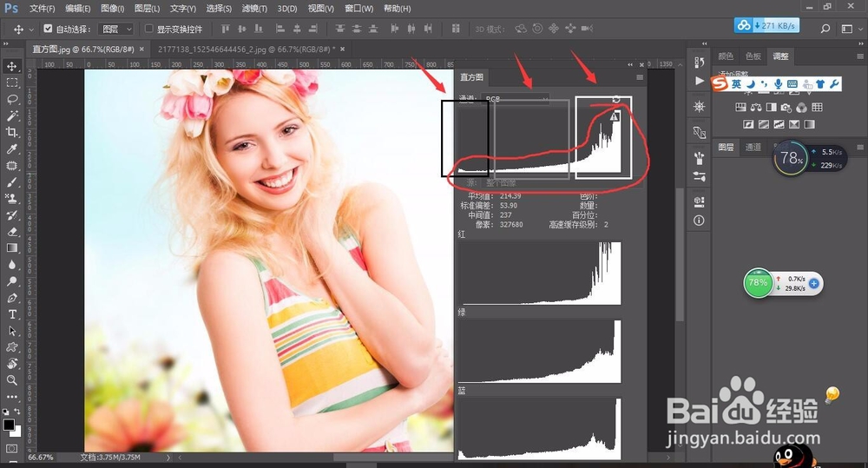Click the Threshold adjustment icon
The height and width of the screenshot is (468, 868).
tap(779, 124)
